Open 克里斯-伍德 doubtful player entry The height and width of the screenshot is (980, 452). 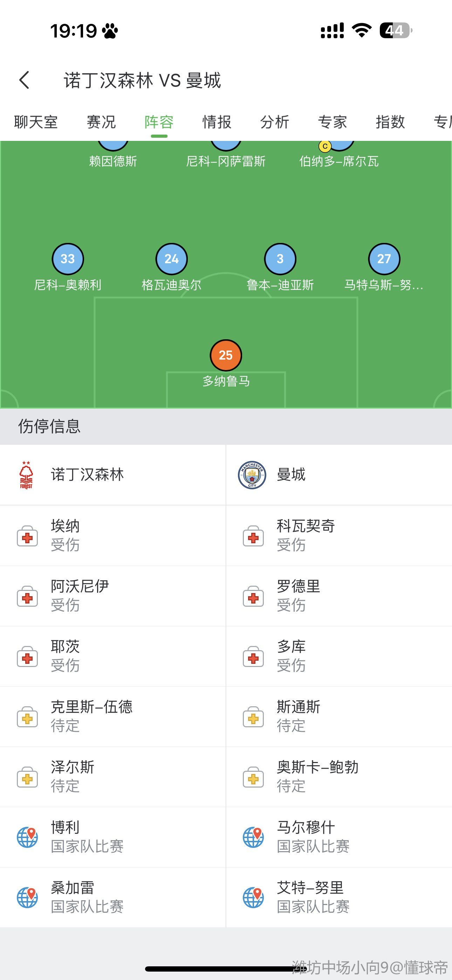(92, 716)
